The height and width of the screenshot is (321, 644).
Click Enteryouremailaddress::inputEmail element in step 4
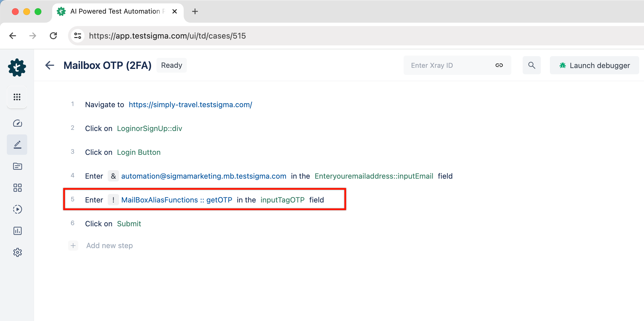pyautogui.click(x=374, y=176)
